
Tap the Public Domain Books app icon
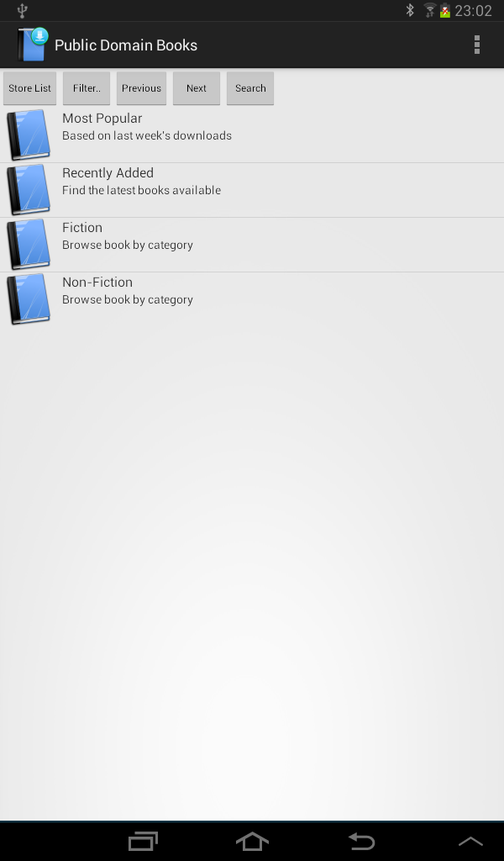pyautogui.click(x=33, y=45)
